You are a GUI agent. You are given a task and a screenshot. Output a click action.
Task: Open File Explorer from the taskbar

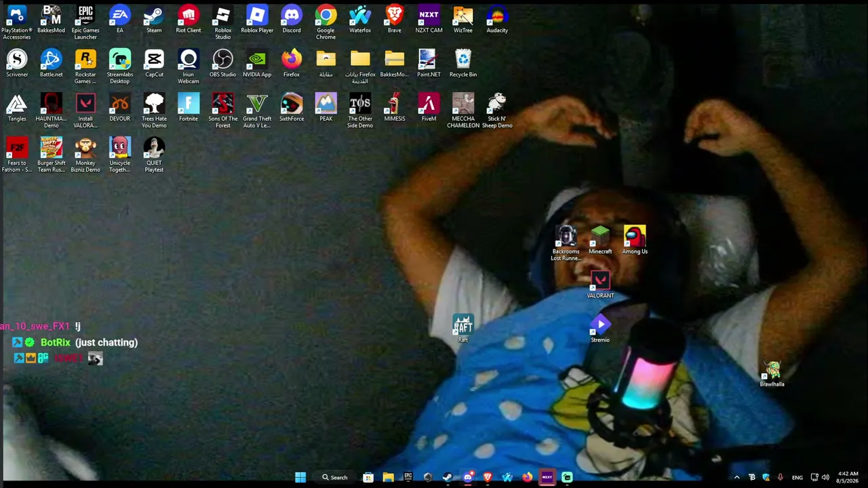click(388, 477)
